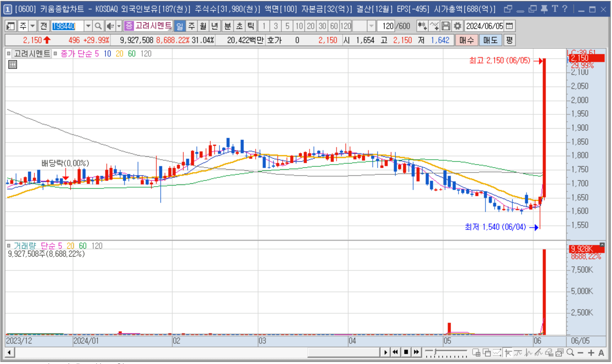The height and width of the screenshot is (364, 612).
Task: Rewind chart replay with double-left arrow
Action: (x=395, y=352)
